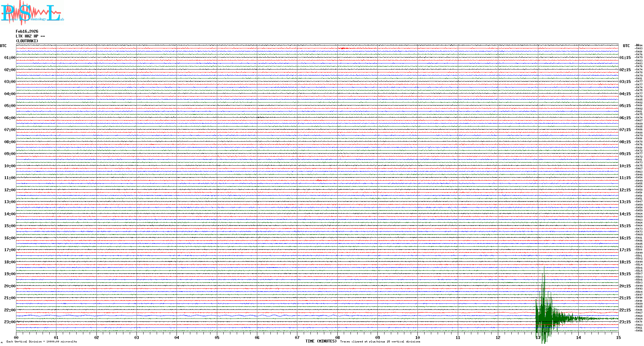Click the minute 05 marker on bottom axis
Viewport: 644px width, 346px height.
pos(217,338)
